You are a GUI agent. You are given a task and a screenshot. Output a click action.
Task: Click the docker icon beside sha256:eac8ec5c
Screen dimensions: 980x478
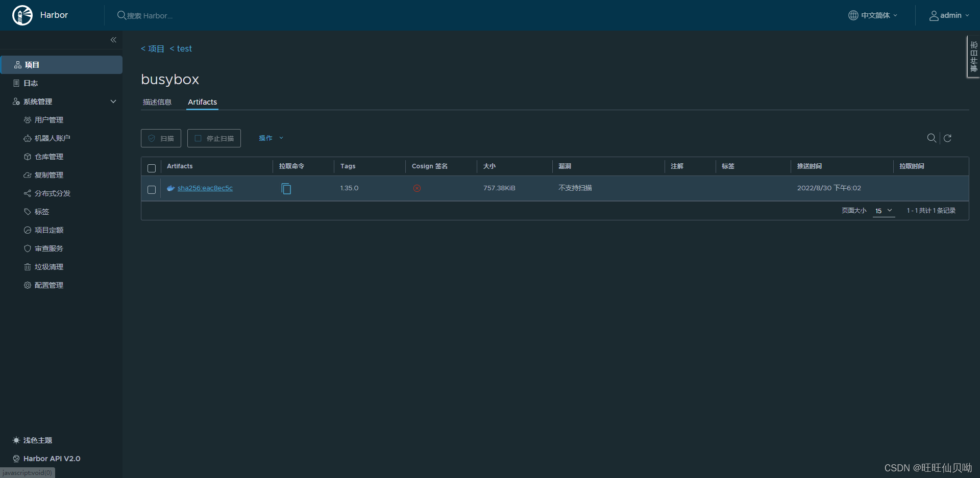[171, 188]
